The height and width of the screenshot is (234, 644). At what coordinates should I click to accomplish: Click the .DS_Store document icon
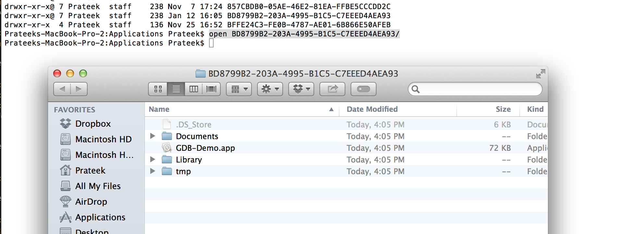coord(167,124)
